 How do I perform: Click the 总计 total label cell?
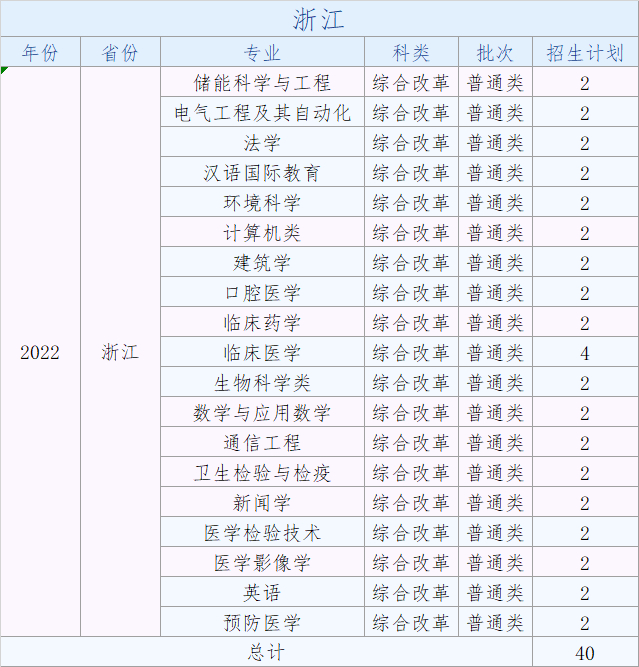point(266,652)
